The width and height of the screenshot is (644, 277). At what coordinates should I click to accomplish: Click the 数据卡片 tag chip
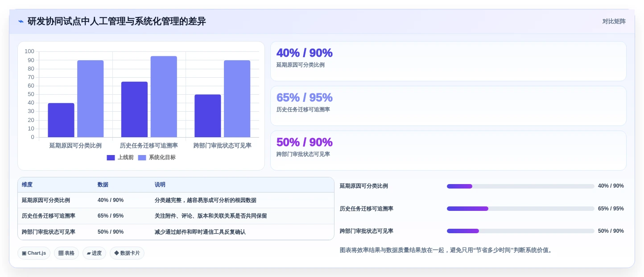point(127,253)
